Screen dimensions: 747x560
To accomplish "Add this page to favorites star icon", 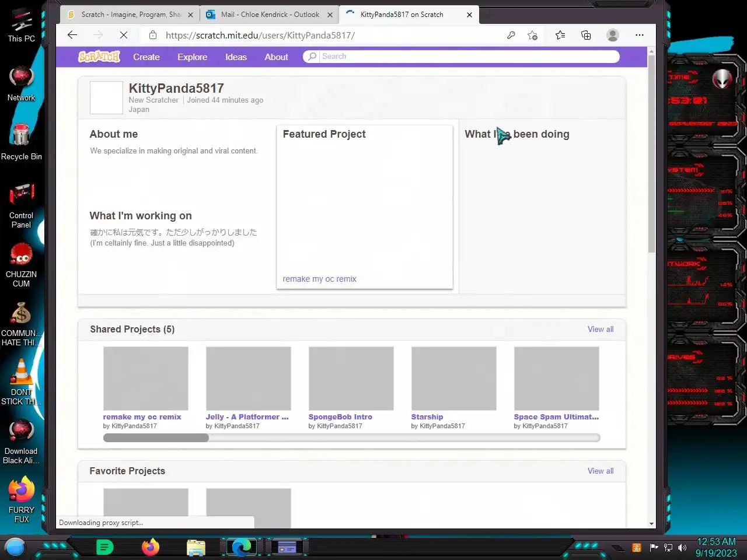I will (x=532, y=35).
